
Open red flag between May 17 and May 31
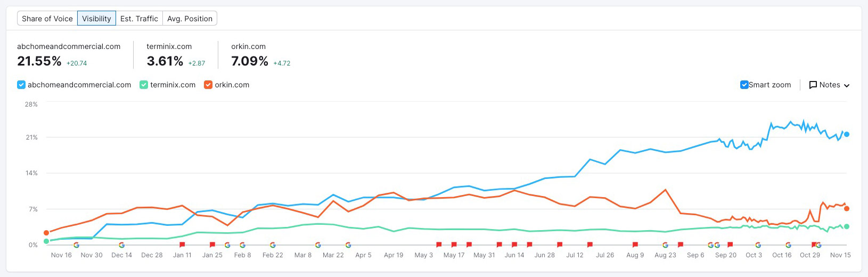pos(469,245)
